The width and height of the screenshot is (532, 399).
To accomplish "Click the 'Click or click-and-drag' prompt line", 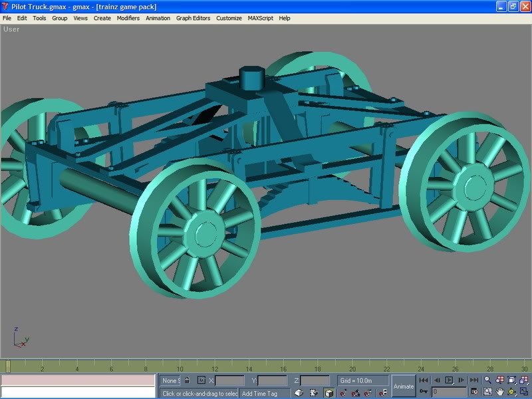I will (x=199, y=393).
